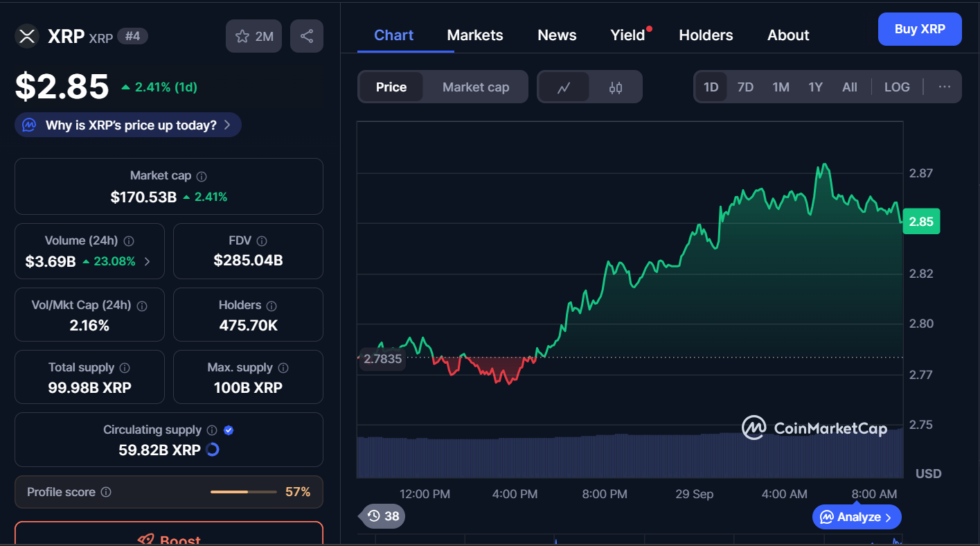The height and width of the screenshot is (546, 980).
Task: Click the 29 Sep date label on the time axis
Action: click(694, 494)
